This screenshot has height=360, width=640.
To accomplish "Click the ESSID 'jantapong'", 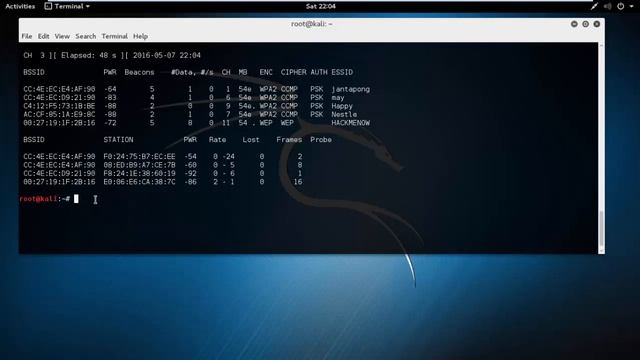I will 350,89.
